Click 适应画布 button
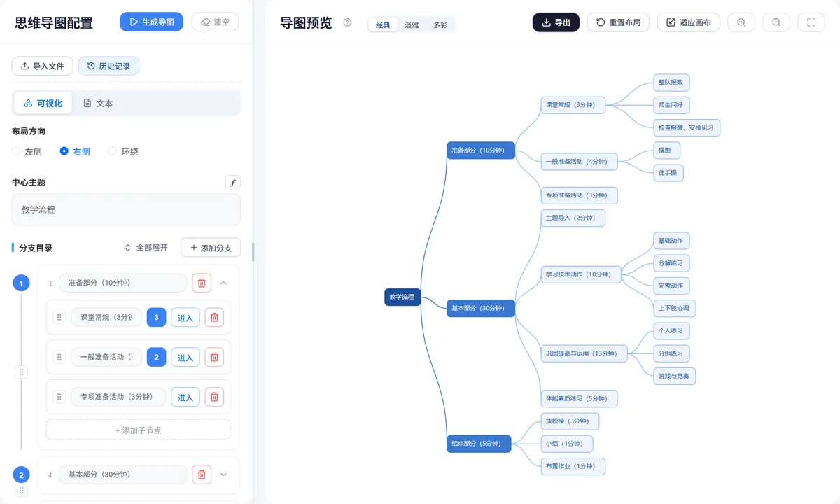 [689, 22]
